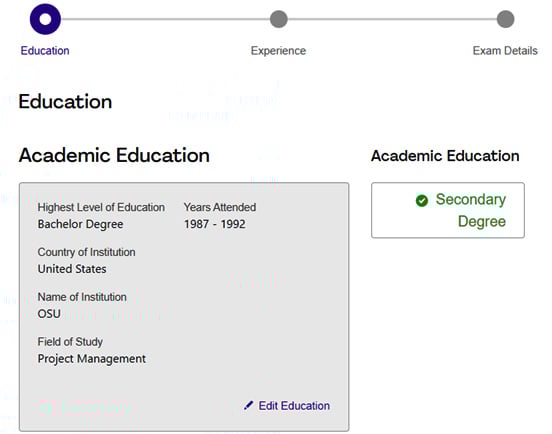
Task: Click the Project Management field value
Action: click(x=92, y=359)
